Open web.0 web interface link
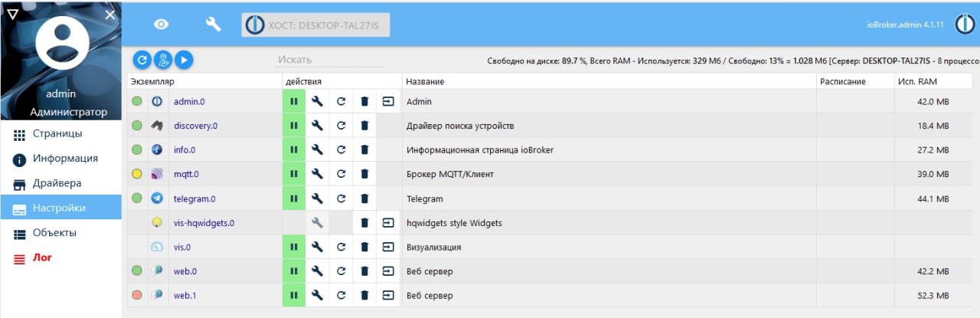Screen dimensions: 980x318 388,271
